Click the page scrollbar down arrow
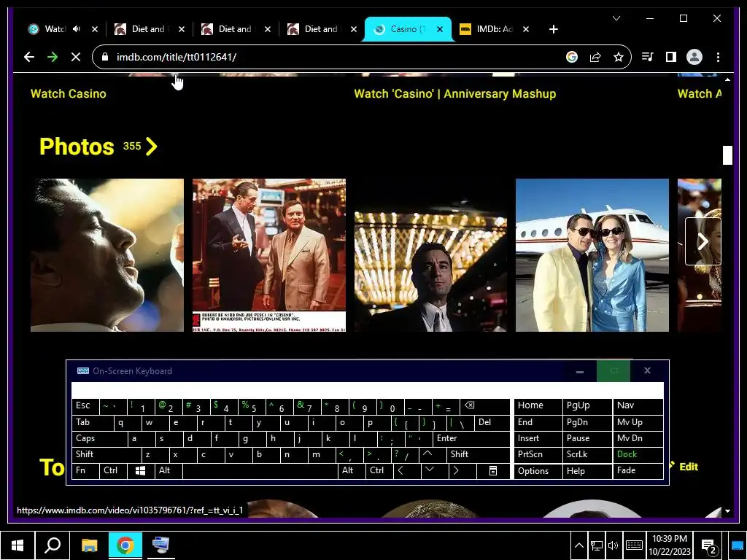The image size is (747, 560). pos(727,511)
